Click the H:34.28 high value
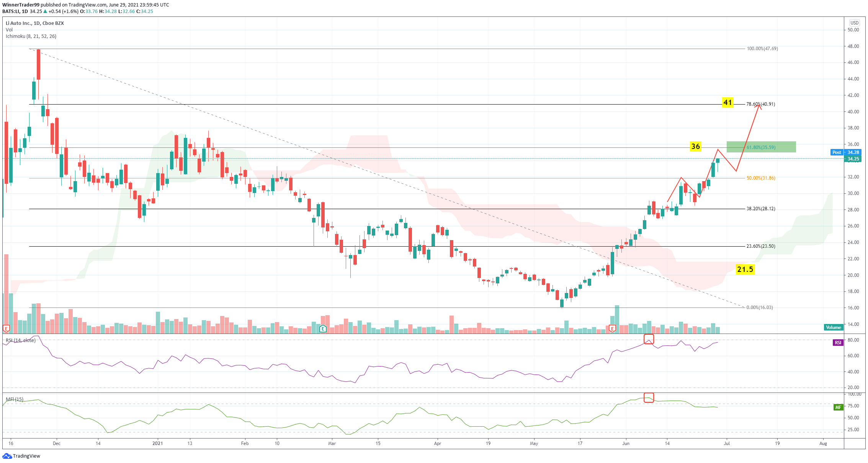Image resolution: width=868 pixels, height=463 pixels. pyautogui.click(x=108, y=11)
